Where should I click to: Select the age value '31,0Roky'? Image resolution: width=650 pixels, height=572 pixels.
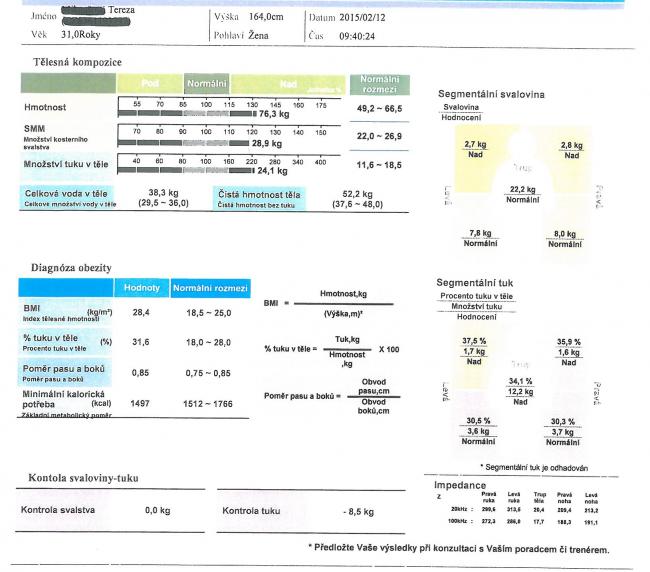tap(81, 35)
